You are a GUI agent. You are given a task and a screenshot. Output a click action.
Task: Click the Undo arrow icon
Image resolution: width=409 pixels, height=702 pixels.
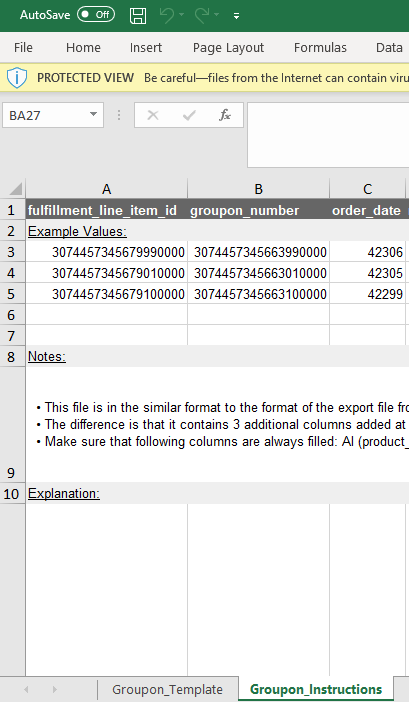click(166, 16)
